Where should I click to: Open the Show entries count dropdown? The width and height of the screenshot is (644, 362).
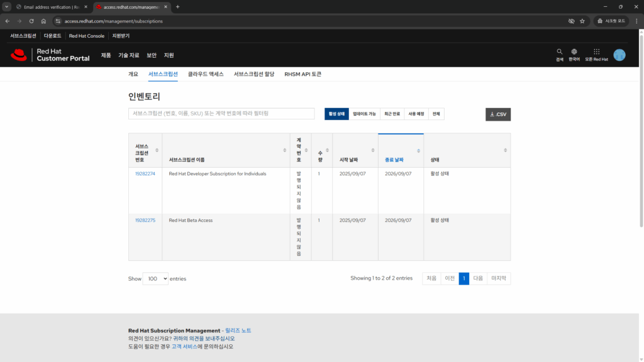point(155,278)
